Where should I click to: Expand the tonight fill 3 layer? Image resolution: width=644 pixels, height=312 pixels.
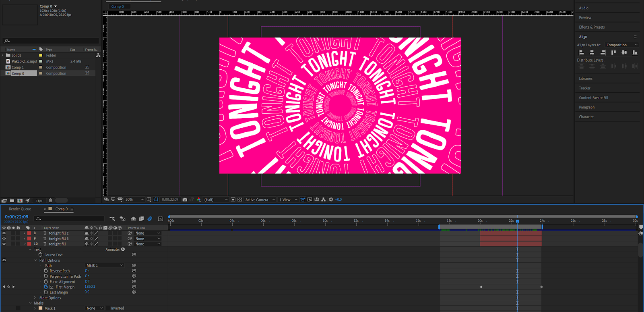pyautogui.click(x=25, y=239)
